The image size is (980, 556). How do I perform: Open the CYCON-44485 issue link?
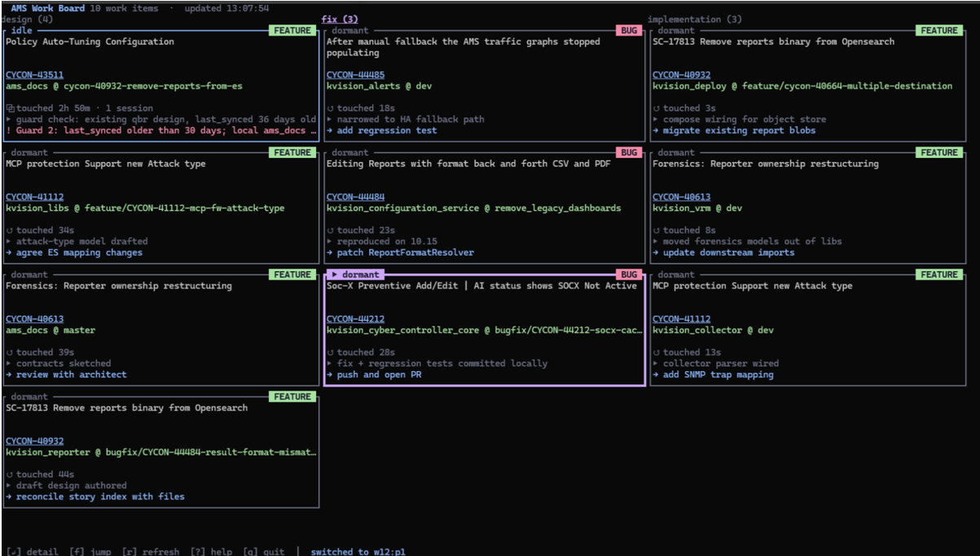coord(356,75)
